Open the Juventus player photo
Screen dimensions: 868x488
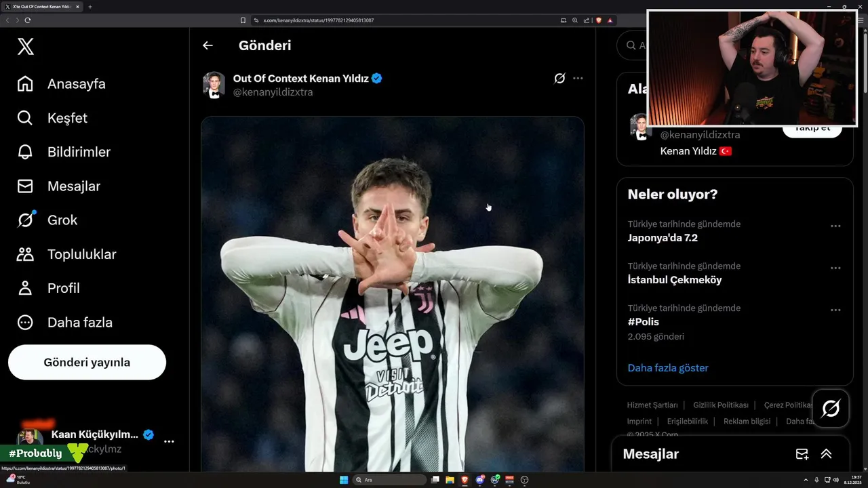pos(392,294)
